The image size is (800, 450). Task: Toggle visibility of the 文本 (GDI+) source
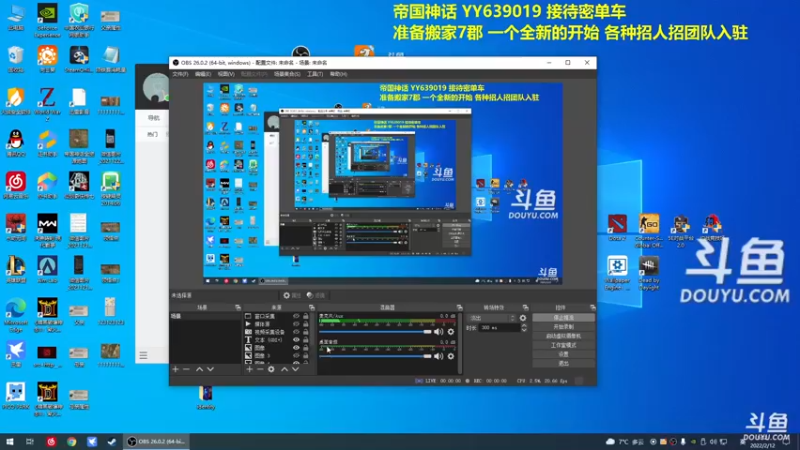pyautogui.click(x=296, y=340)
